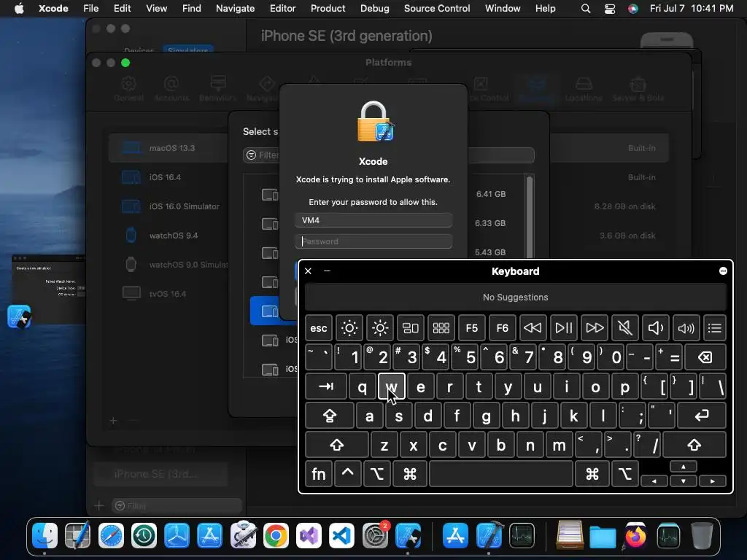Select macOS 13.3 in Platforms list
747x560 pixels.
tap(169, 148)
